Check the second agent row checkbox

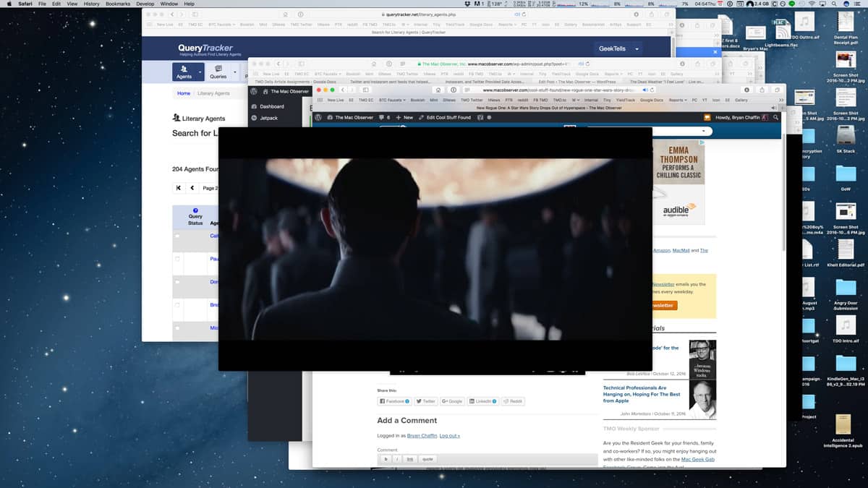click(x=177, y=258)
